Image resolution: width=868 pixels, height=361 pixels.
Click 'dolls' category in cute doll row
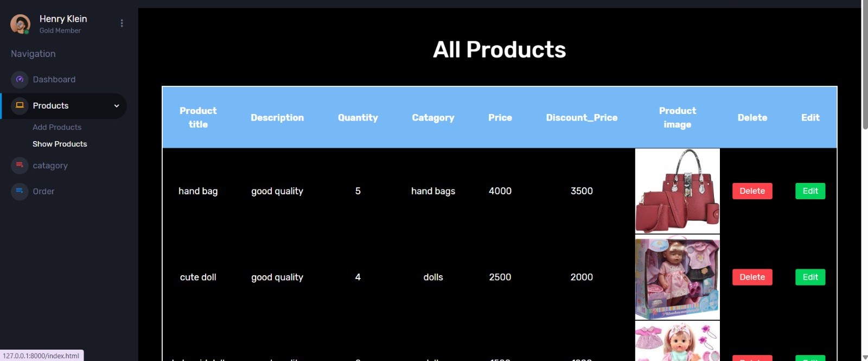(x=433, y=277)
